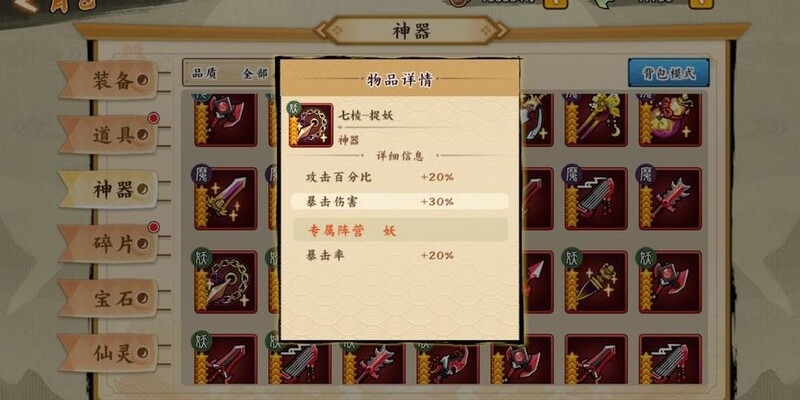This screenshot has width=800, height=400.
Task: Open the 宝石 gems tab
Action: 108,298
